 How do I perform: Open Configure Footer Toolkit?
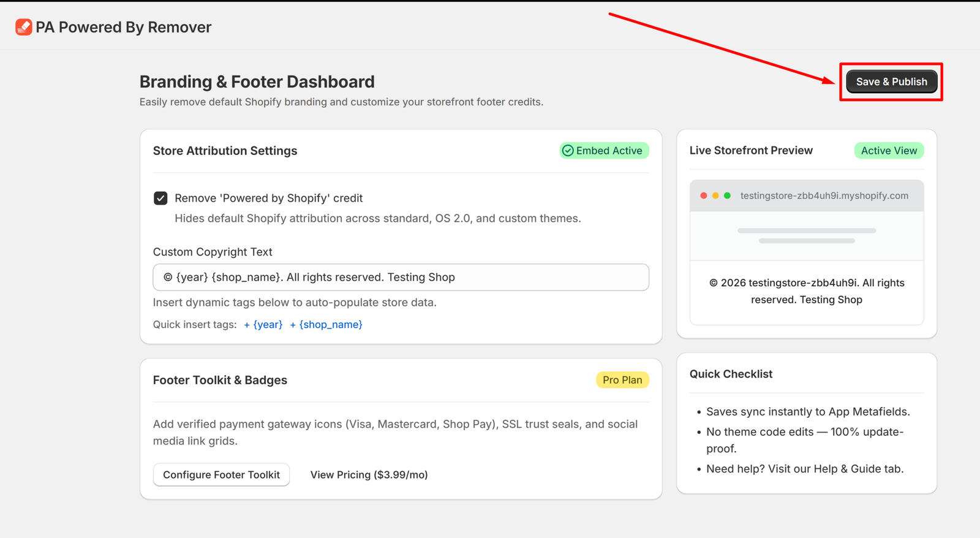coord(221,474)
